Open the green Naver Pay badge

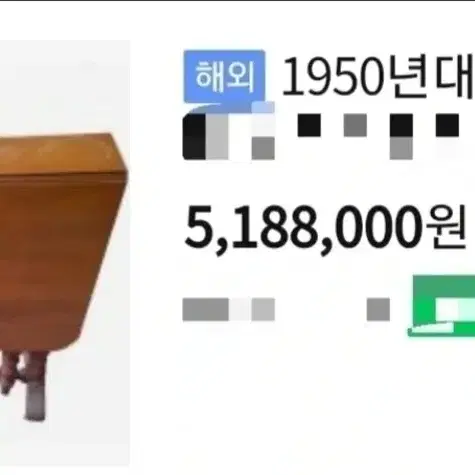[442, 306]
